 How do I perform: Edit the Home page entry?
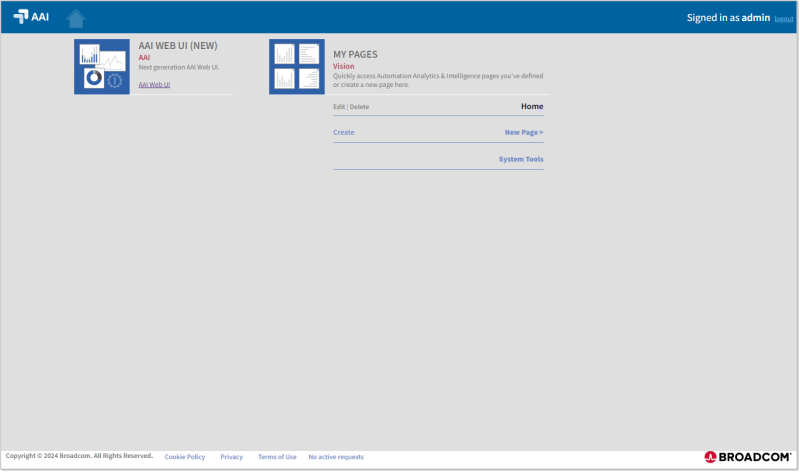[x=339, y=107]
